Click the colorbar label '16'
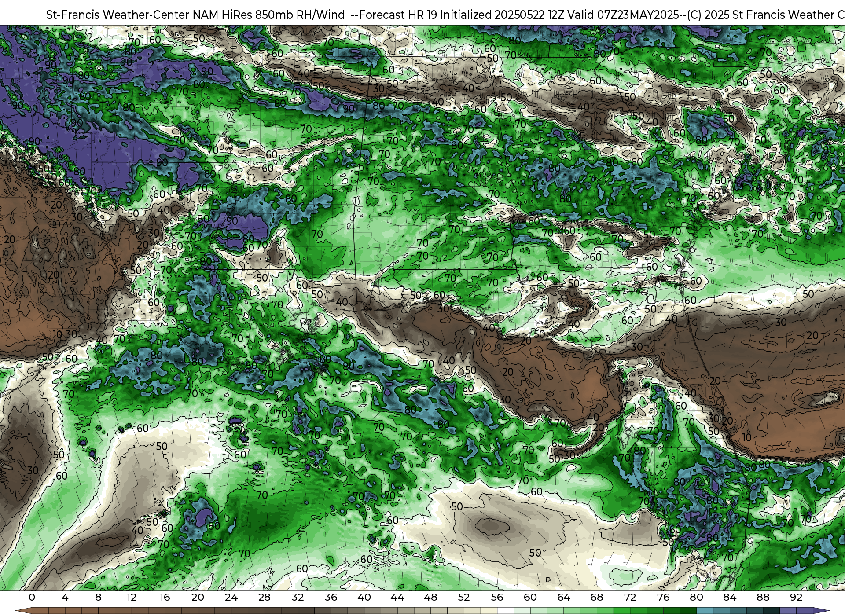845x616 pixels. (x=165, y=597)
